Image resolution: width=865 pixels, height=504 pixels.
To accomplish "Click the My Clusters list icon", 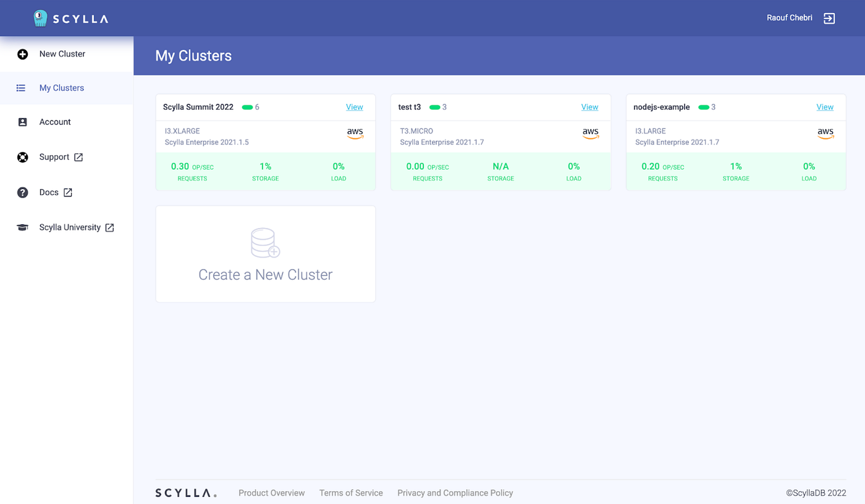I will (x=21, y=88).
